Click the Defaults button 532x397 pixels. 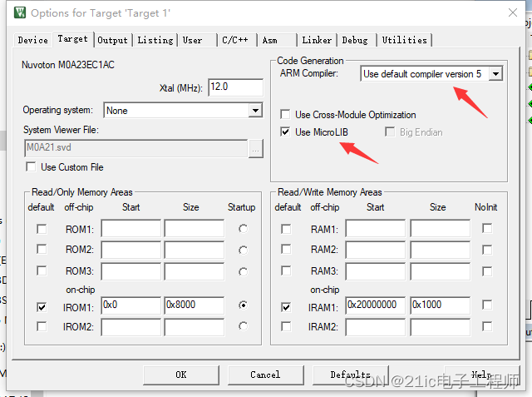point(351,375)
